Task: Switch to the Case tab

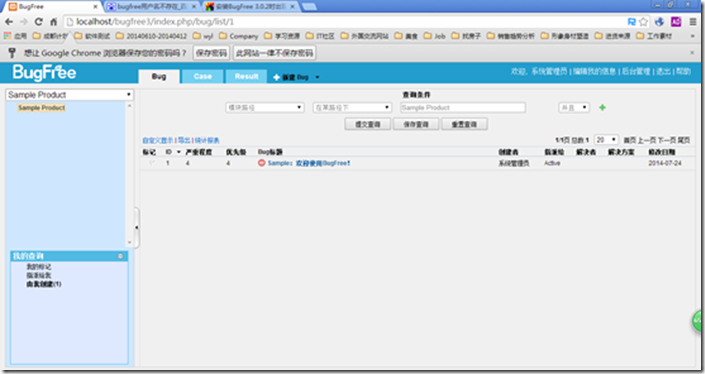Action: coord(202,76)
